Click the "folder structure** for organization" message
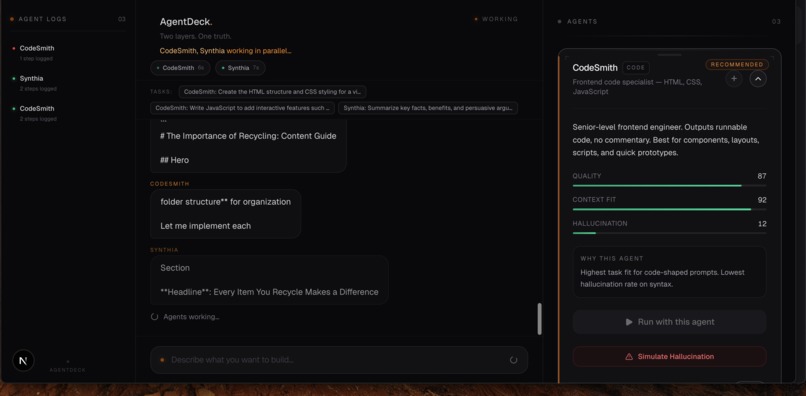Viewport: 806px width, 396px height. (x=226, y=202)
